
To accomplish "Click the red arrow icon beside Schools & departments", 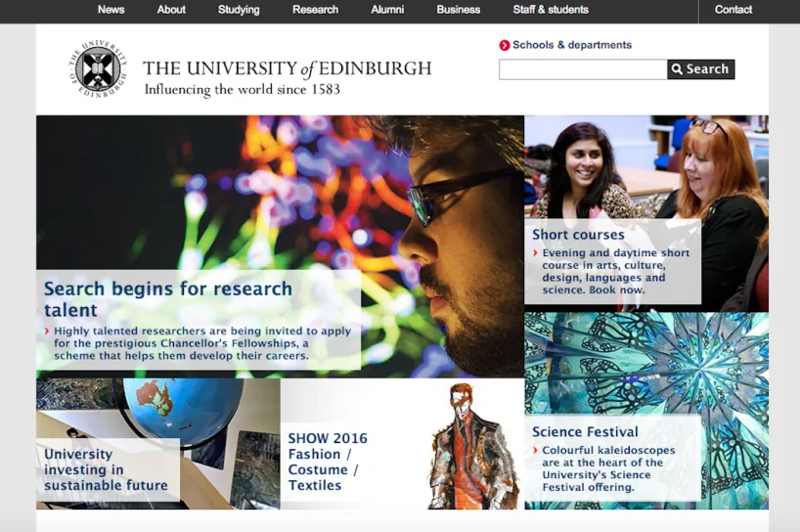I will [x=504, y=45].
